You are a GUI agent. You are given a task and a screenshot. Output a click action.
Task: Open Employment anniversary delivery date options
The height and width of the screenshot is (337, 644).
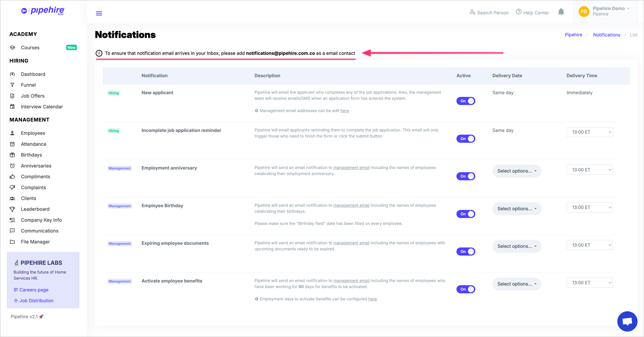(x=517, y=171)
